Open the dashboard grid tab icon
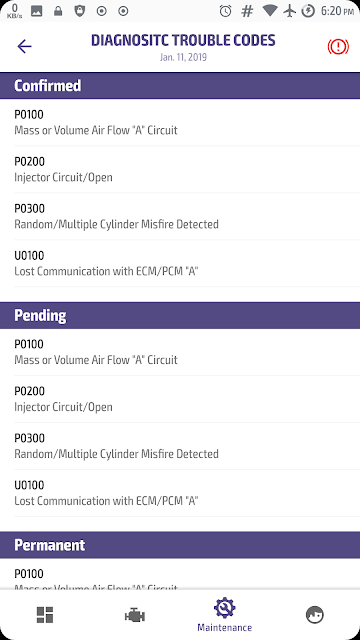Image resolution: width=360 pixels, height=640 pixels. click(x=45, y=615)
